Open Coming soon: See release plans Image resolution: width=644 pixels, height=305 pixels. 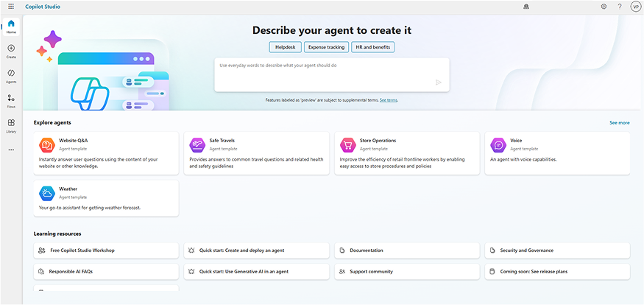click(557, 272)
